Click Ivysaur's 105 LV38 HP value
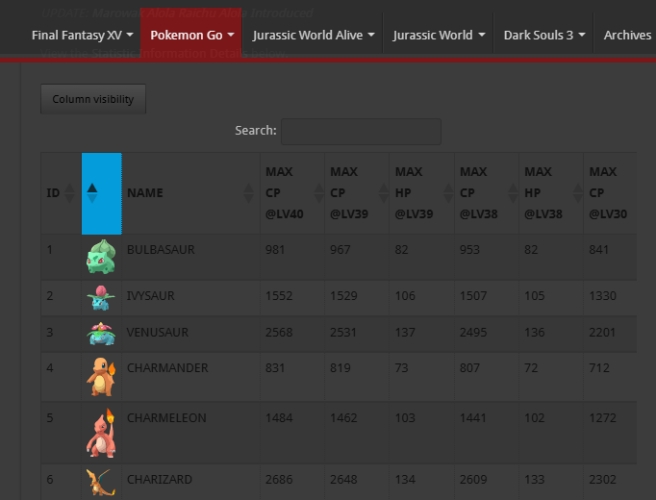 (x=535, y=296)
